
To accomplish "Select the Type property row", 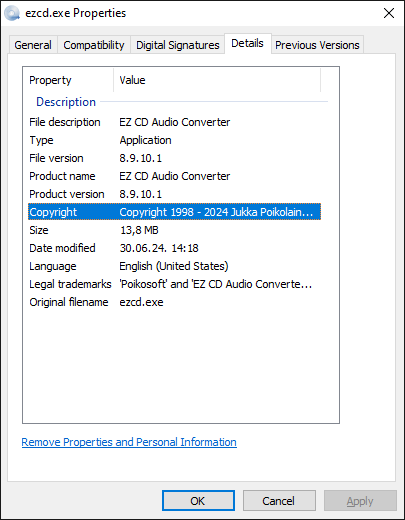I will pos(174,140).
